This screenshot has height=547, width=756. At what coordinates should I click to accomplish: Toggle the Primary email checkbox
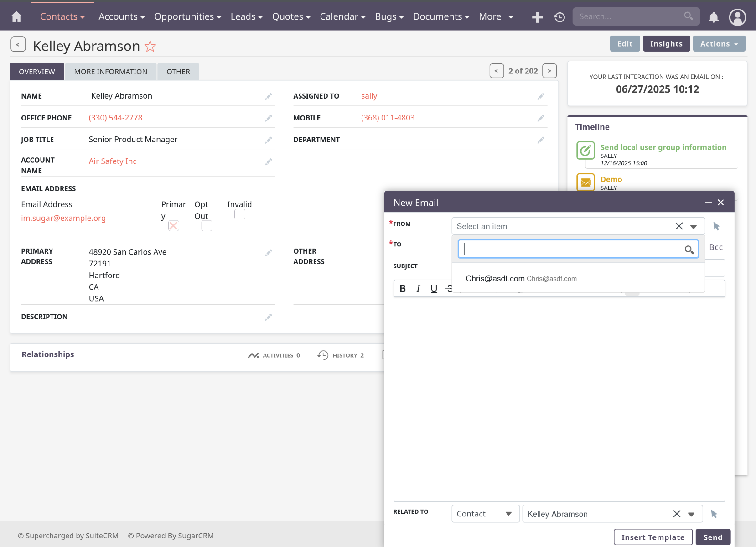tap(173, 226)
